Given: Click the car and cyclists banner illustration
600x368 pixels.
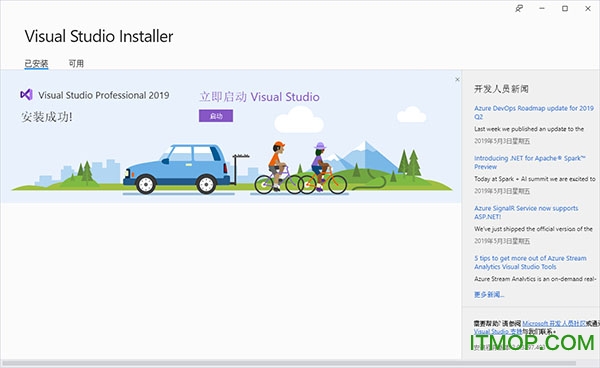Looking at the screenshot, I should [232, 167].
